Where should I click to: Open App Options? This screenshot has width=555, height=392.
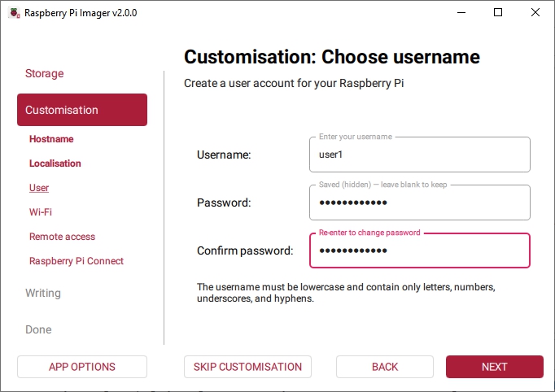(82, 367)
